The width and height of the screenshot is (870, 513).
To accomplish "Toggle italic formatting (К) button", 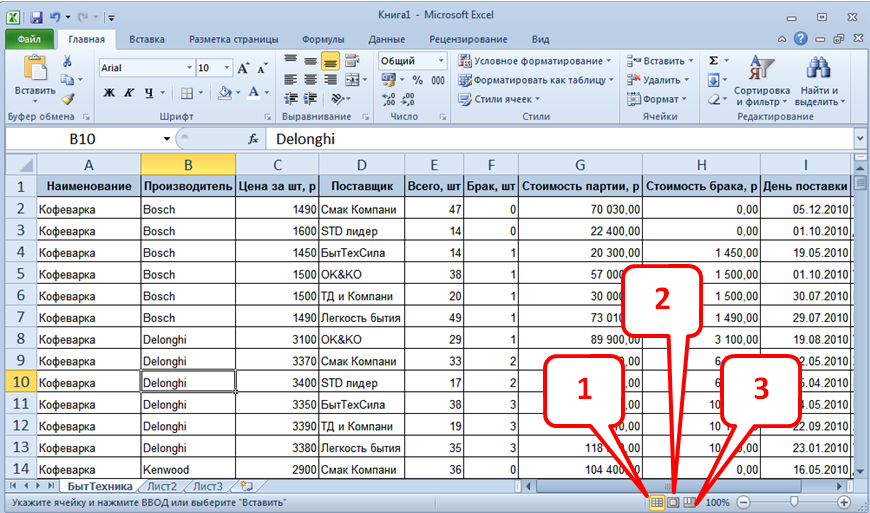I will pos(129,93).
